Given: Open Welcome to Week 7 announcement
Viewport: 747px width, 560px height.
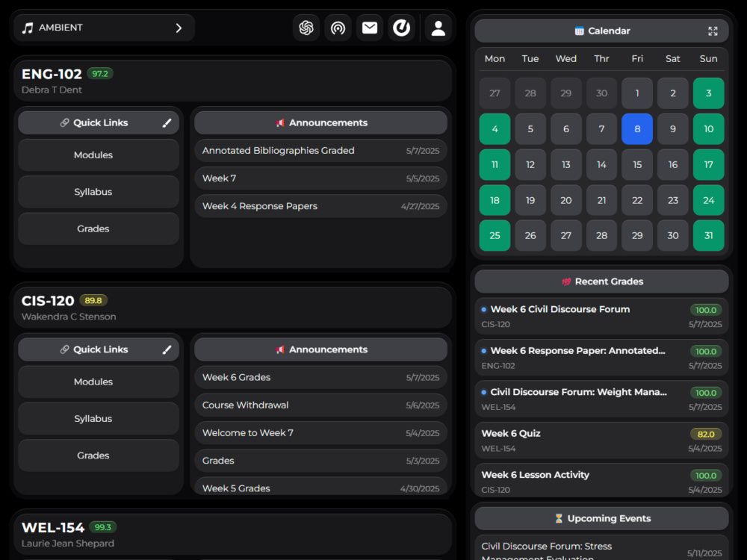Looking at the screenshot, I should point(320,433).
